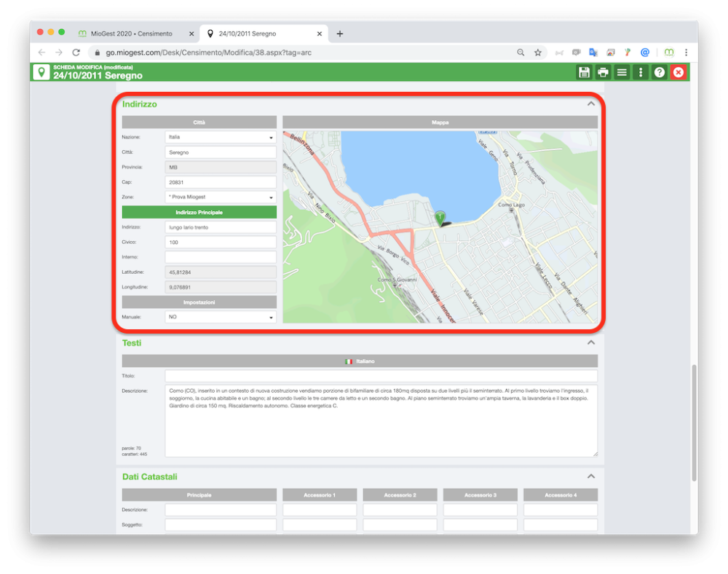Viewport: 728px width, 574px height.
Task: Open the Manuale dropdown set to NO
Action: click(221, 317)
